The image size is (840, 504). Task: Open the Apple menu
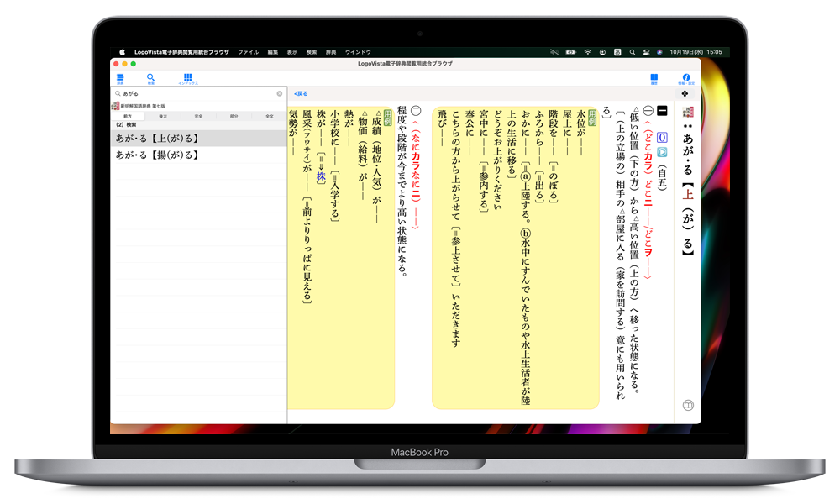pyautogui.click(x=122, y=52)
